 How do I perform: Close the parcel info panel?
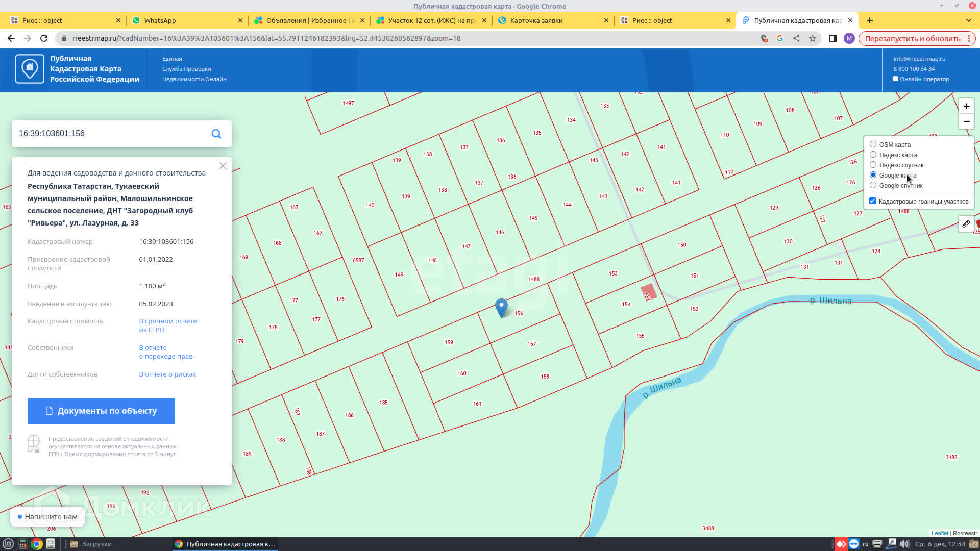223,166
